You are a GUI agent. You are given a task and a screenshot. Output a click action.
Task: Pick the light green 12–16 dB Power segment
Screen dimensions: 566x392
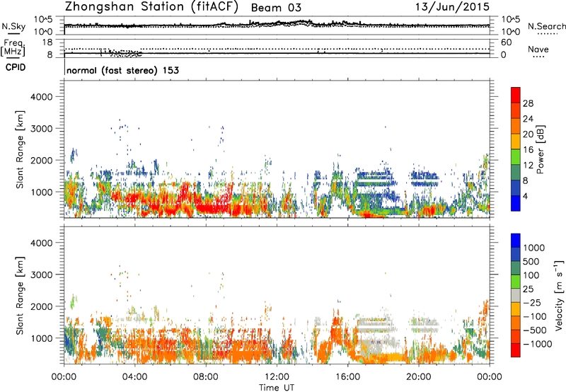click(516, 156)
